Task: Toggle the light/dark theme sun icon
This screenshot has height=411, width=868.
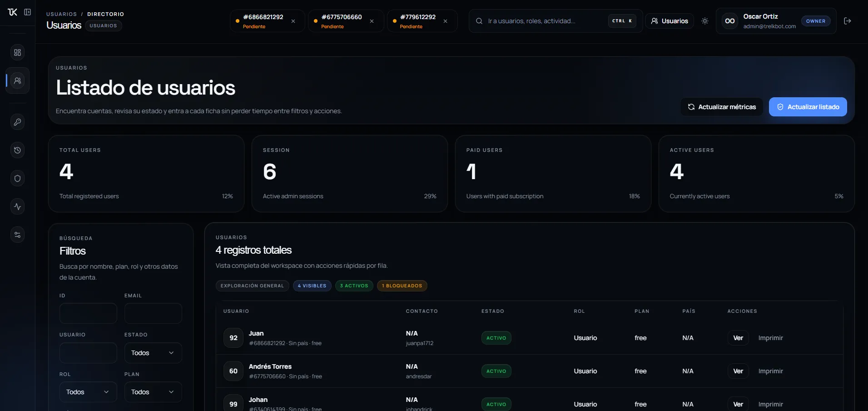Action: [704, 21]
